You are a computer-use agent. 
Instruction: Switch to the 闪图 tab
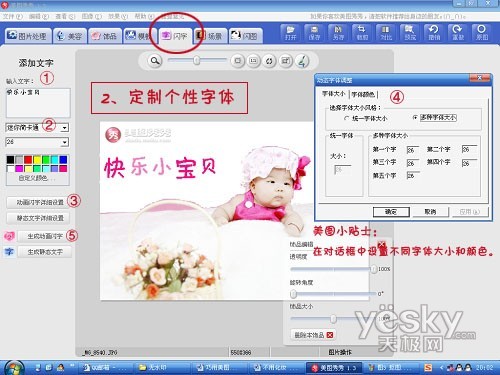(x=245, y=36)
